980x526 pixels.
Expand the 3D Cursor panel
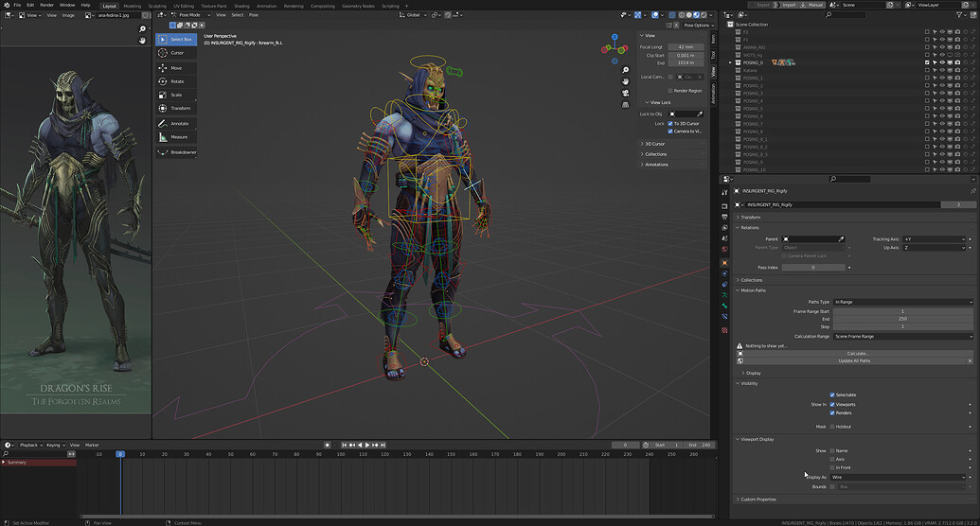point(653,144)
